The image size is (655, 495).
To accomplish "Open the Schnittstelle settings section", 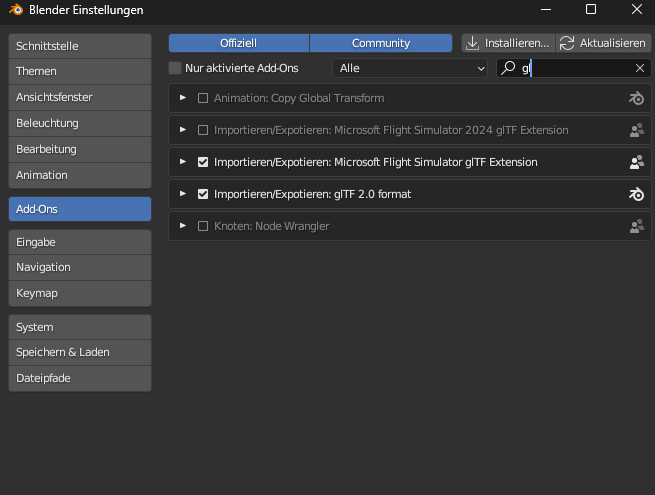I will pos(80,46).
